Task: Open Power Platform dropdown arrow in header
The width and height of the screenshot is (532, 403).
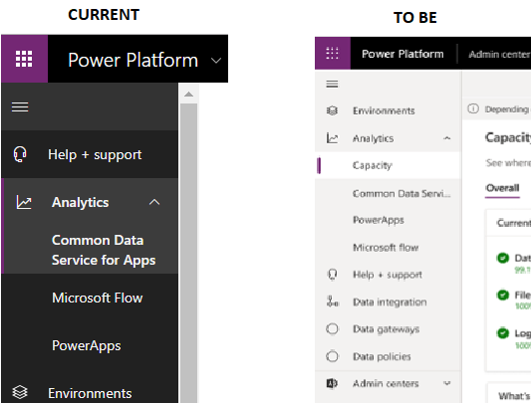Action: (216, 61)
